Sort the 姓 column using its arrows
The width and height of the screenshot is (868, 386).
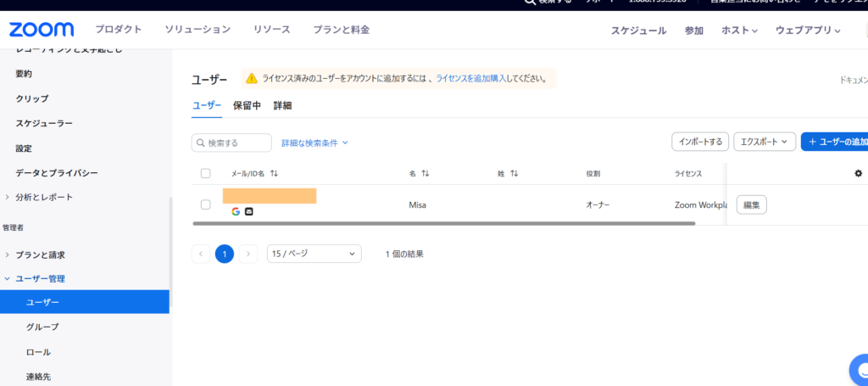(x=514, y=173)
